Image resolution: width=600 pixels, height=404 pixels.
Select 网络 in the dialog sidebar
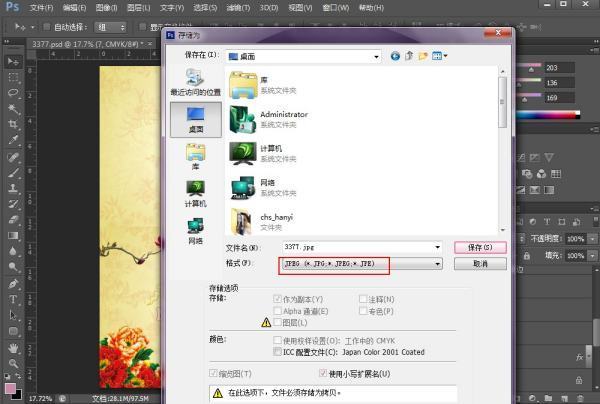click(196, 231)
